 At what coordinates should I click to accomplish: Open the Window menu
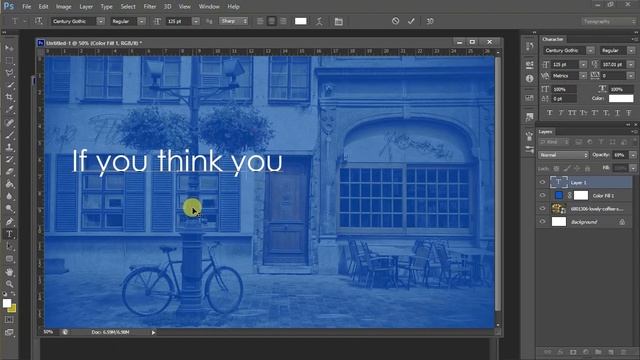click(x=209, y=7)
